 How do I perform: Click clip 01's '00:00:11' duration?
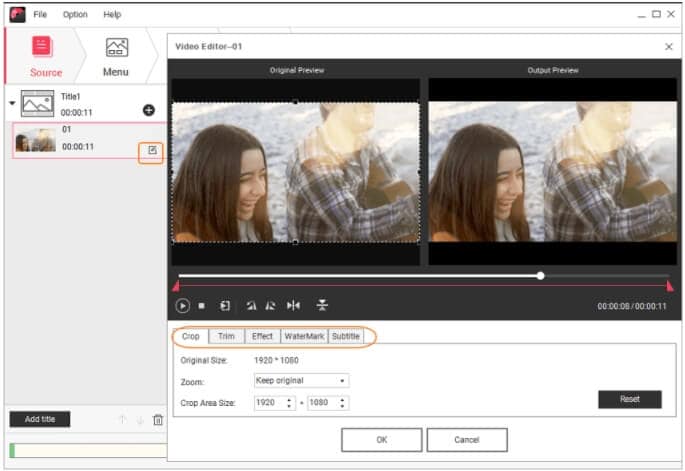point(78,147)
